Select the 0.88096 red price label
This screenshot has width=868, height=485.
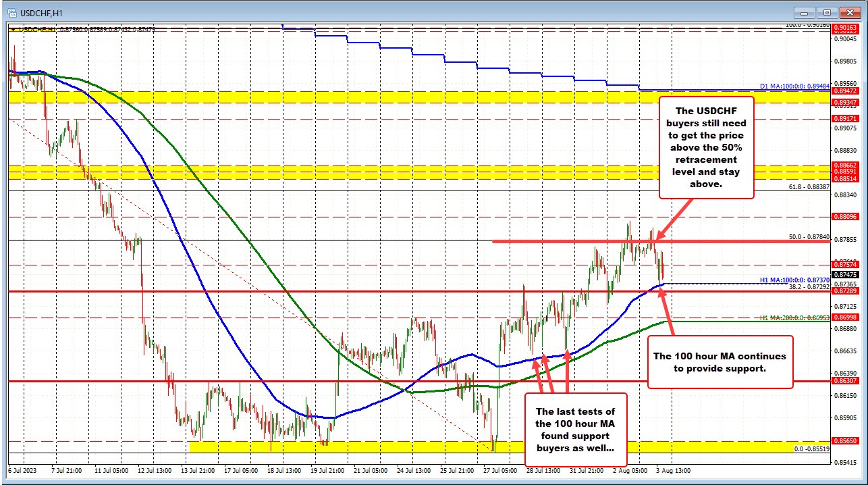pyautogui.click(x=846, y=216)
